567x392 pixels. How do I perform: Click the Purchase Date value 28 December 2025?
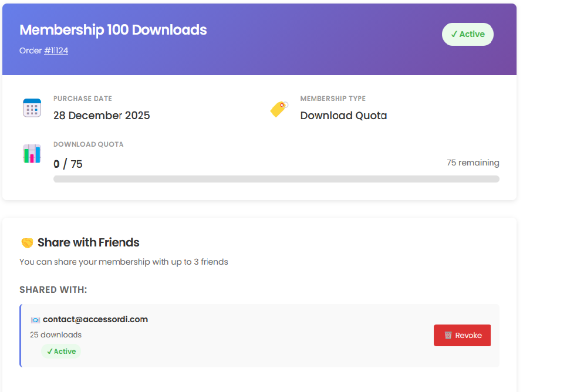[x=102, y=116]
